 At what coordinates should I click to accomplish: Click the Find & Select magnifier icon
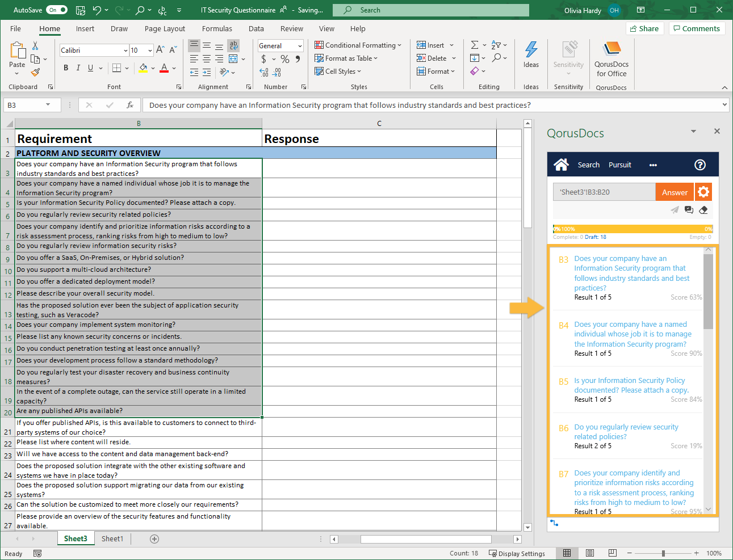click(x=497, y=58)
